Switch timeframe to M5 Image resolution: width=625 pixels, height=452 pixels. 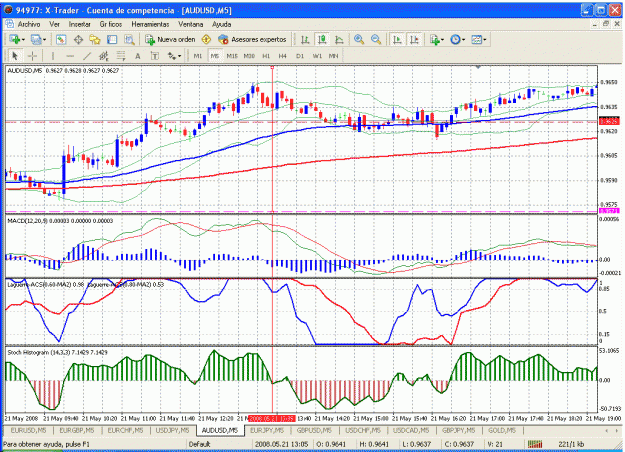[215, 56]
